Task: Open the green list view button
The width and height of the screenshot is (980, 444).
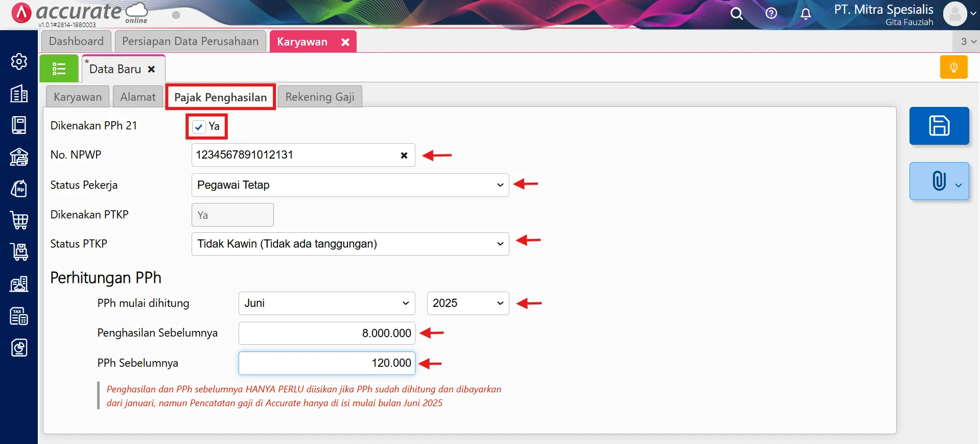Action: pyautogui.click(x=59, y=69)
